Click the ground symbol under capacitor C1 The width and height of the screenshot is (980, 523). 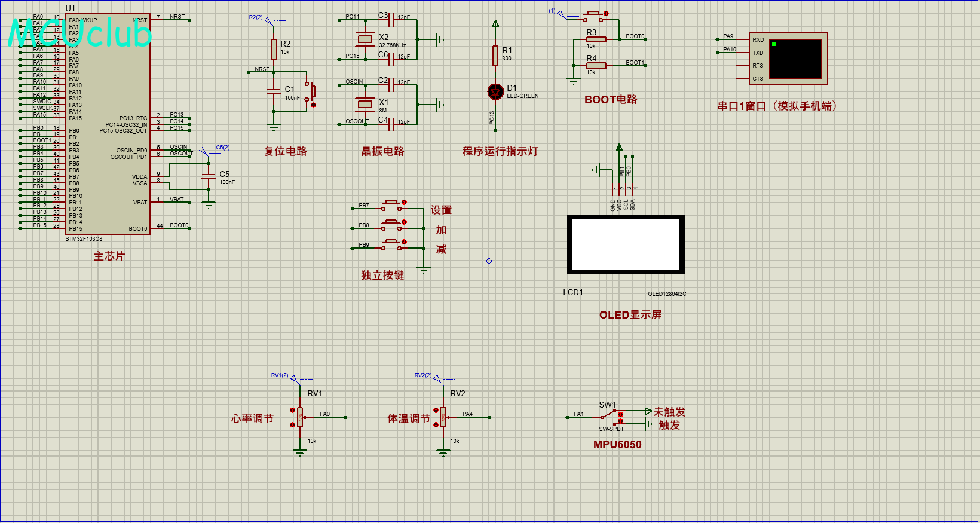pyautogui.click(x=274, y=127)
